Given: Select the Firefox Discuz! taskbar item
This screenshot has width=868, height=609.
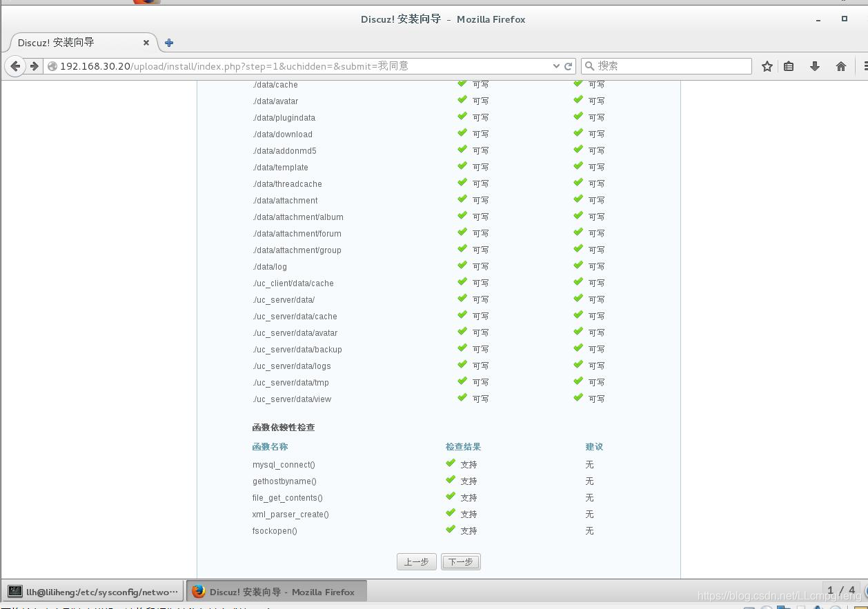Looking at the screenshot, I should coord(277,592).
